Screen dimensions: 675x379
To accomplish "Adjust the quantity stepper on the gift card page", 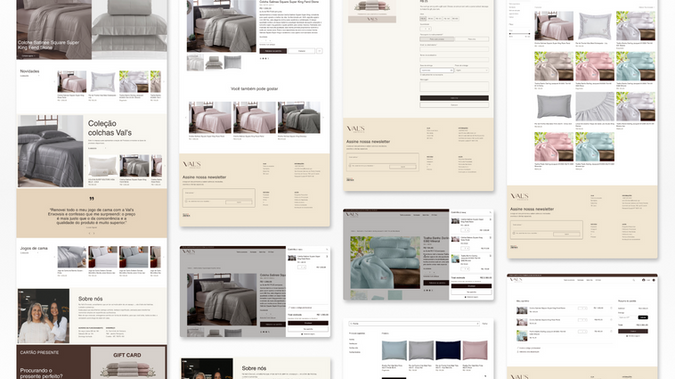I will [x=425, y=29].
